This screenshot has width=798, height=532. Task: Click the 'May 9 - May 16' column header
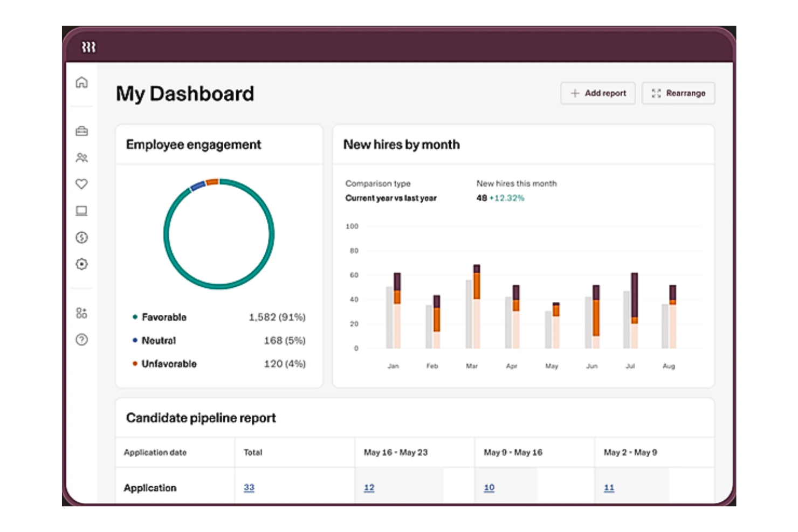click(x=513, y=452)
